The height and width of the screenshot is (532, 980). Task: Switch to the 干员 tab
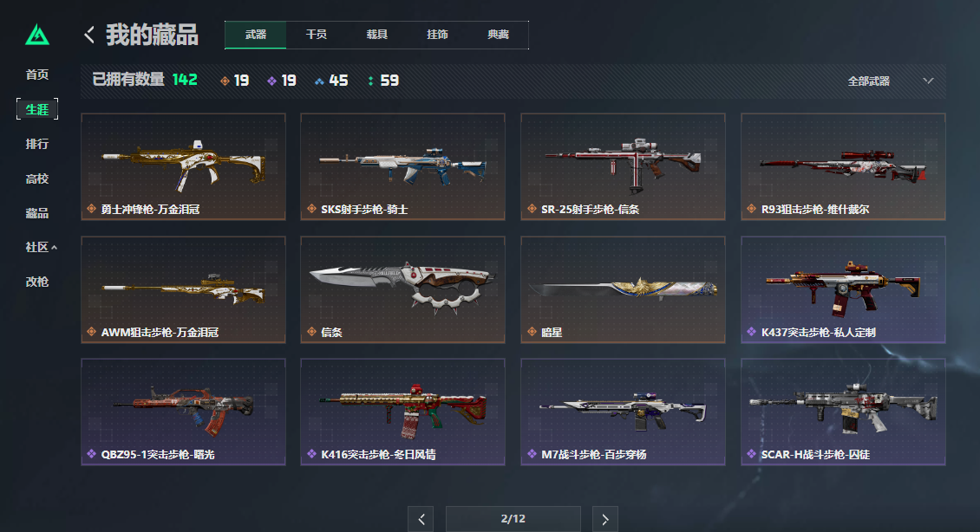(317, 35)
